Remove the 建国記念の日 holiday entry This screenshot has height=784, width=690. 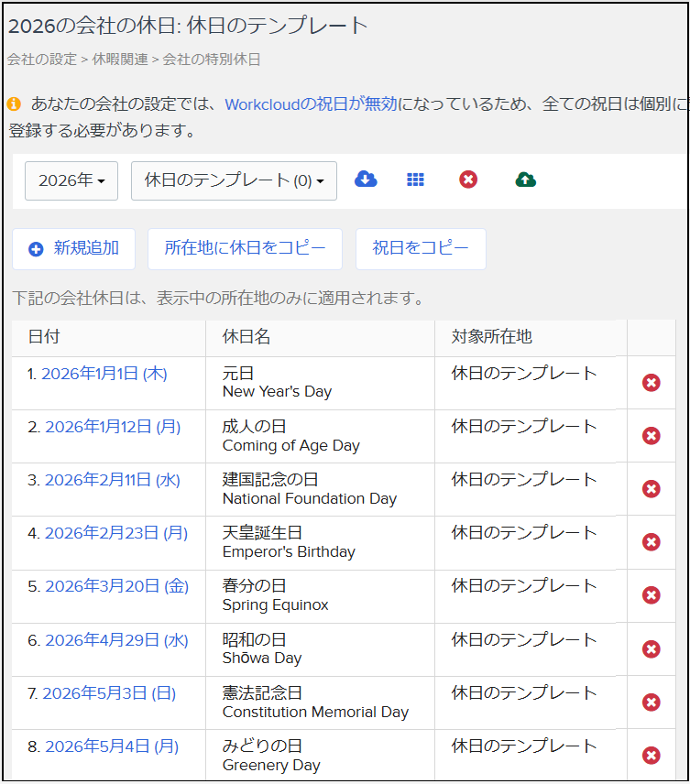(x=652, y=489)
